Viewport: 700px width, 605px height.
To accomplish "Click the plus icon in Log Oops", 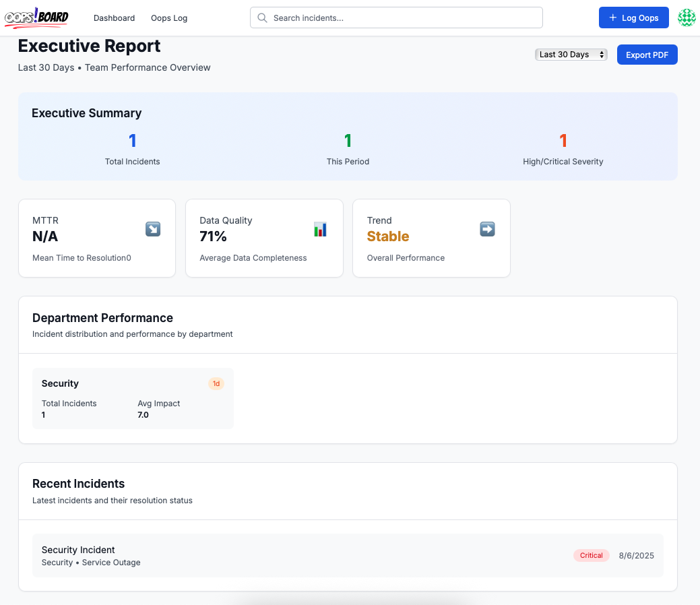I will pos(613,18).
